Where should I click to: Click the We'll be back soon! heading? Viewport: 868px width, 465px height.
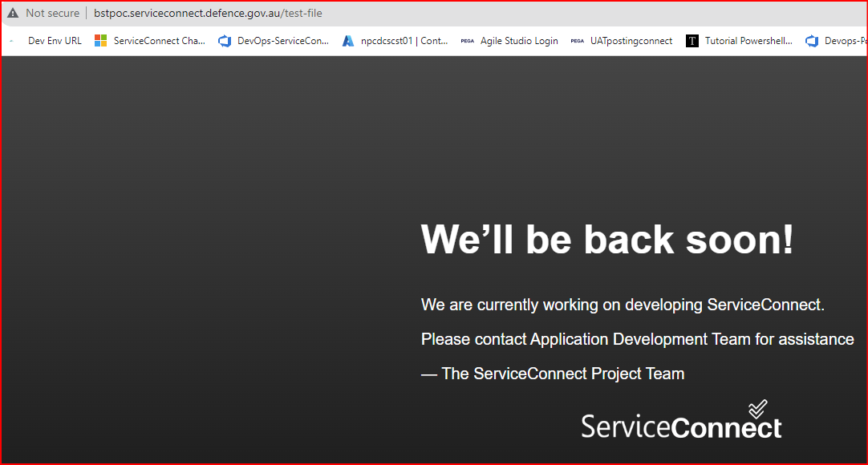point(607,240)
